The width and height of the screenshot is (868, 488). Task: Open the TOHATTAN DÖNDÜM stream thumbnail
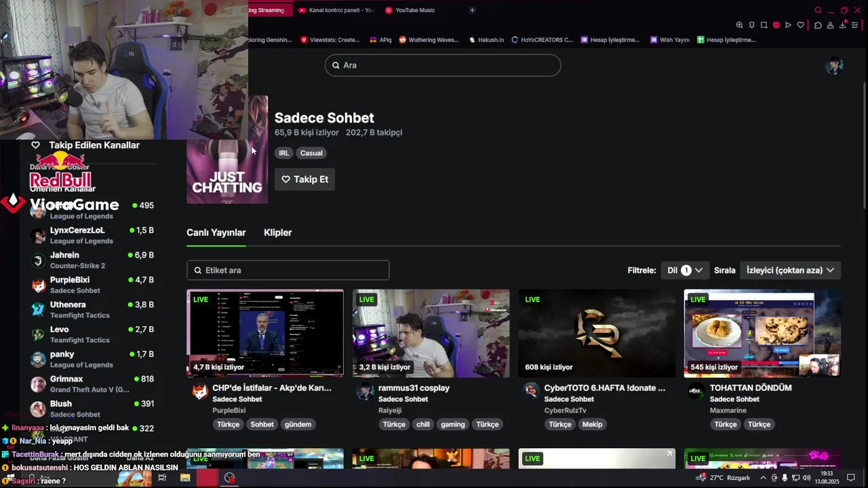(x=762, y=333)
